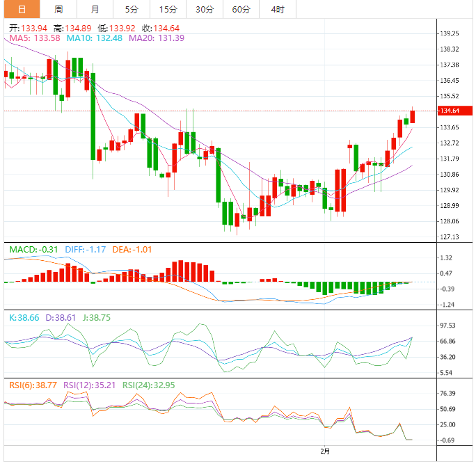The image size is (476, 464).
Task: Click the RSI(24) 32.95 label
Action: [149, 385]
